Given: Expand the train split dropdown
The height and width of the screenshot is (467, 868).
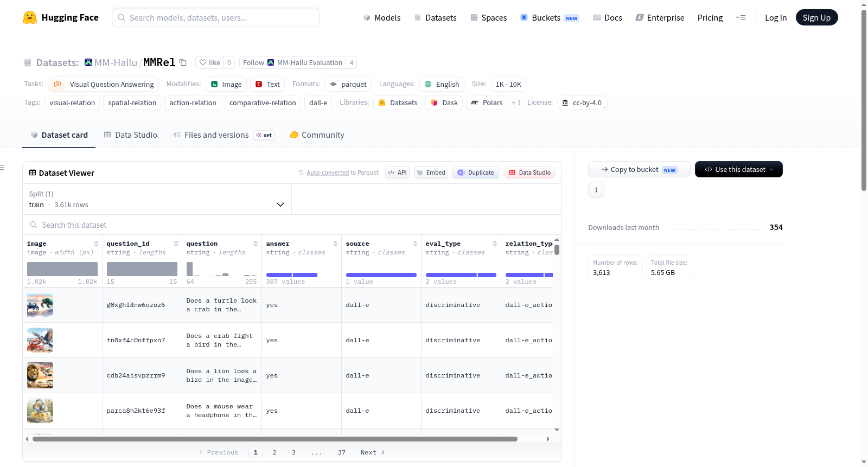Looking at the screenshot, I should [x=157, y=199].
